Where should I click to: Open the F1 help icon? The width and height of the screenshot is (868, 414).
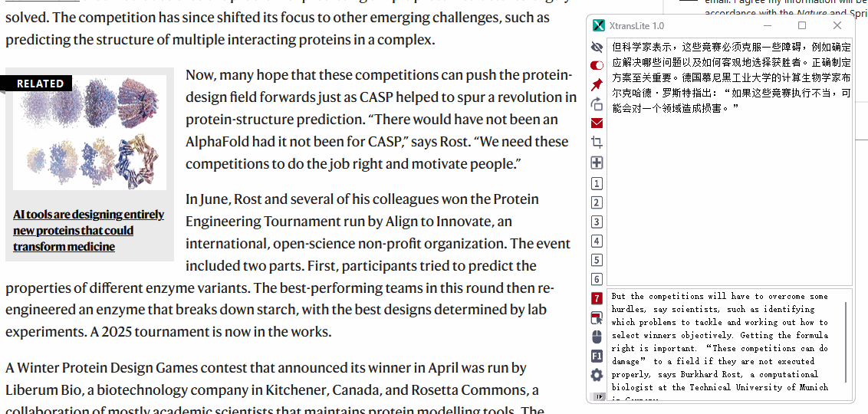tap(597, 356)
